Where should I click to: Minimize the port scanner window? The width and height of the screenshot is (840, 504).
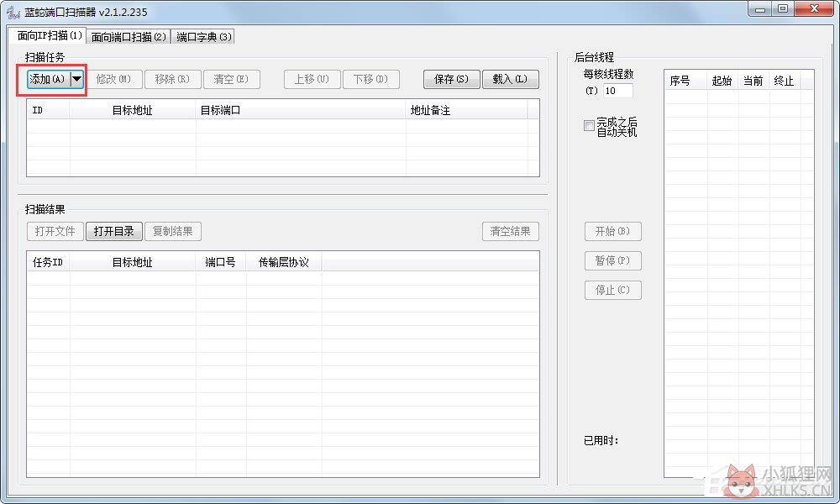coord(759,9)
